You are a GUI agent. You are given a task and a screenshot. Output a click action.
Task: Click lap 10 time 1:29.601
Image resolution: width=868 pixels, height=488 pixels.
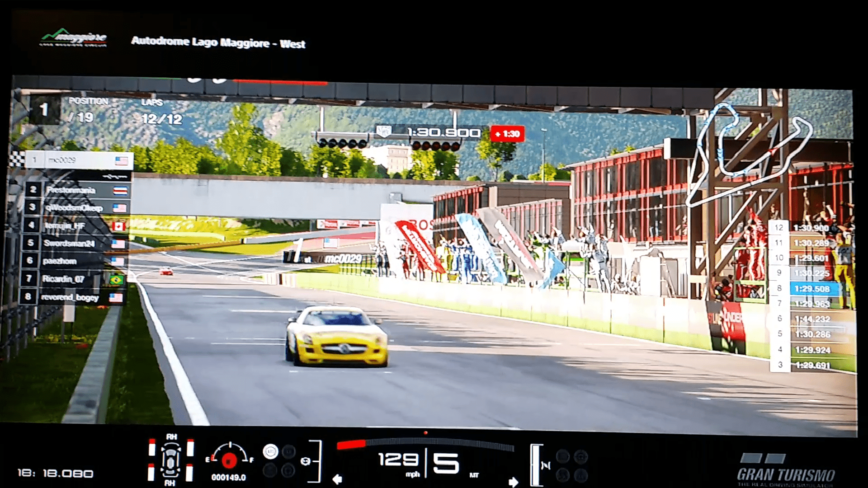pos(811,258)
